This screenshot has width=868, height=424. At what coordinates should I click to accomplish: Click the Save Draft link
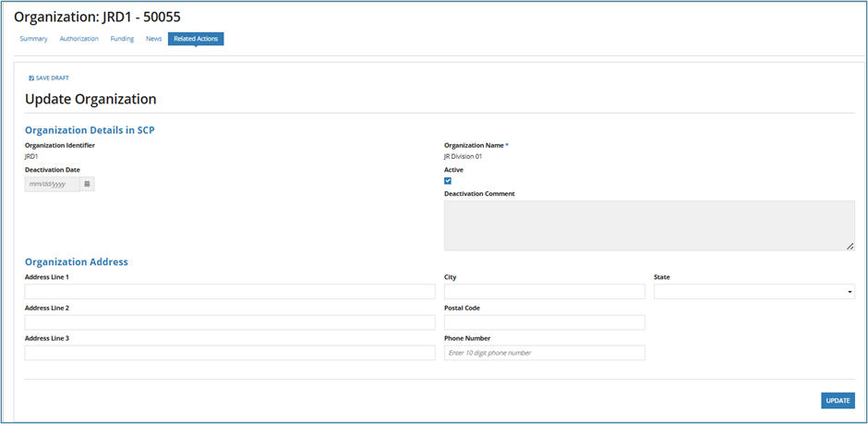click(x=53, y=79)
